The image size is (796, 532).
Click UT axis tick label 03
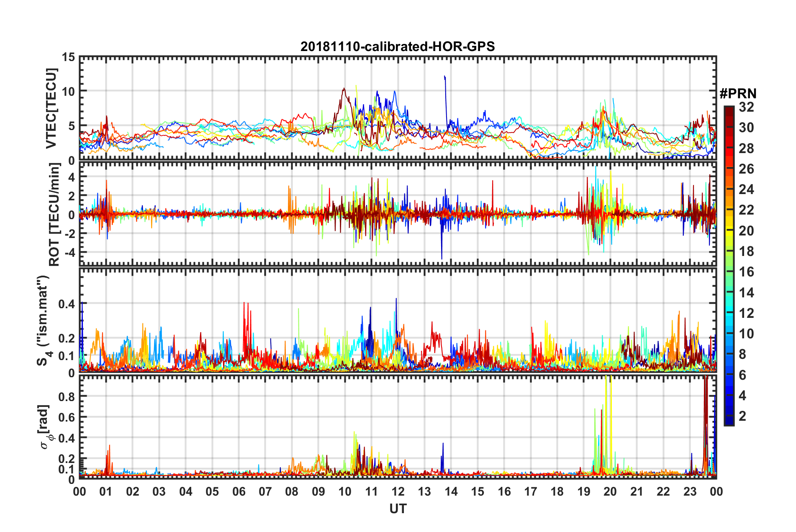coord(159,491)
